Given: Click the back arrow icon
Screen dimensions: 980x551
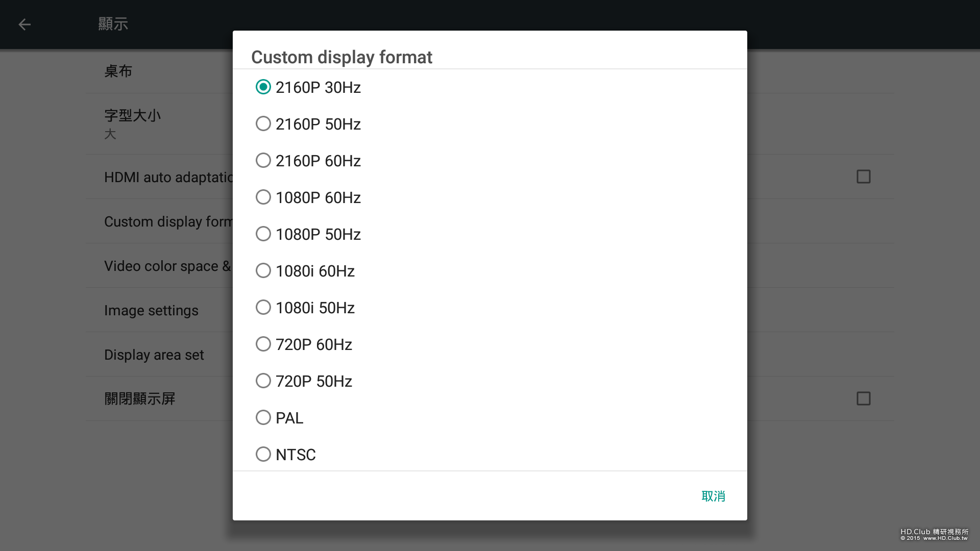Looking at the screenshot, I should (24, 24).
